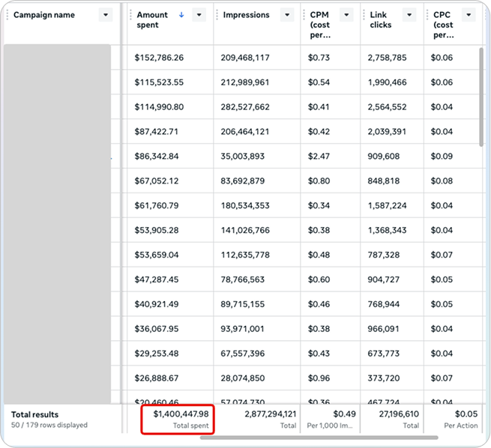Select the $40,921.49 amount cell

click(x=157, y=304)
